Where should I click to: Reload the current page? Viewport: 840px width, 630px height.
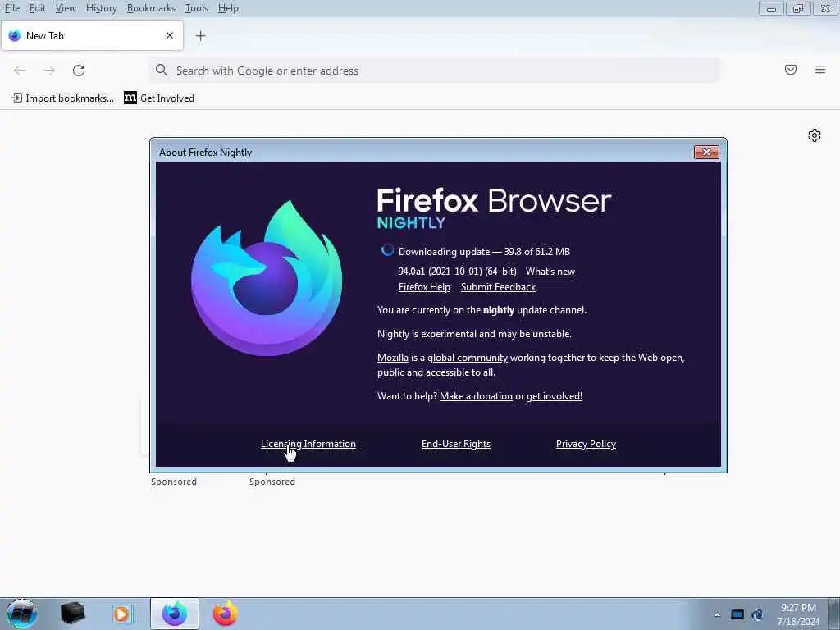pos(79,71)
